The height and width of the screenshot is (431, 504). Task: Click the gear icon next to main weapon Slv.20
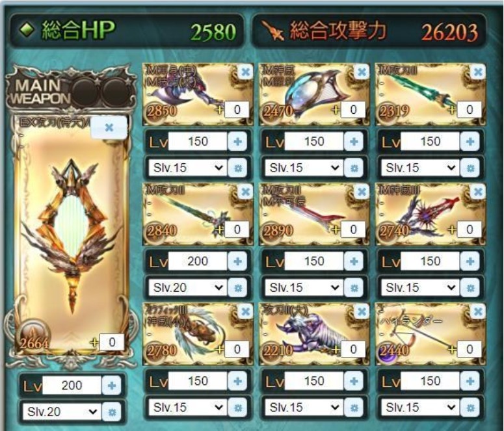click(x=112, y=411)
